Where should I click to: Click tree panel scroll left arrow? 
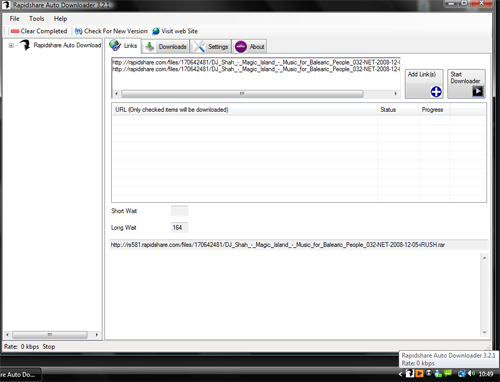(x=7, y=334)
